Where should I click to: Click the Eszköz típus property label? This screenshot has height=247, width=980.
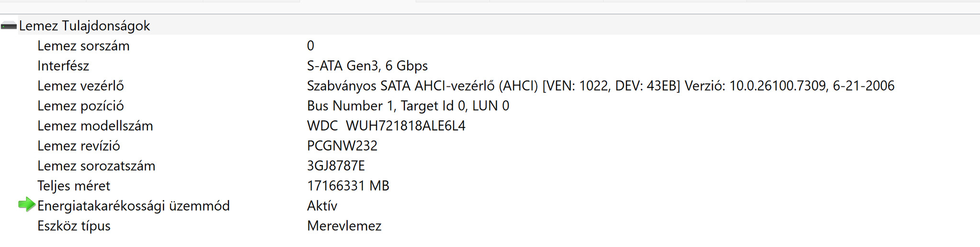pos(74,226)
